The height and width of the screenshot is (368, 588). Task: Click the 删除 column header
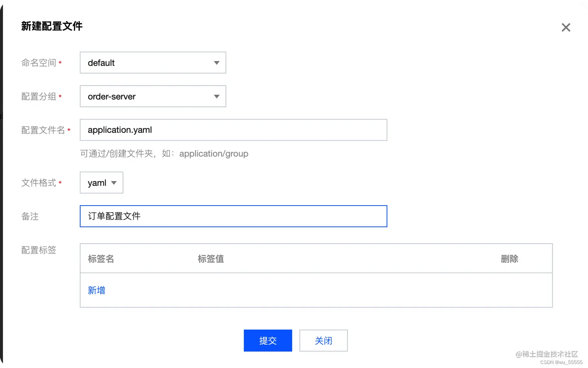[x=510, y=259]
